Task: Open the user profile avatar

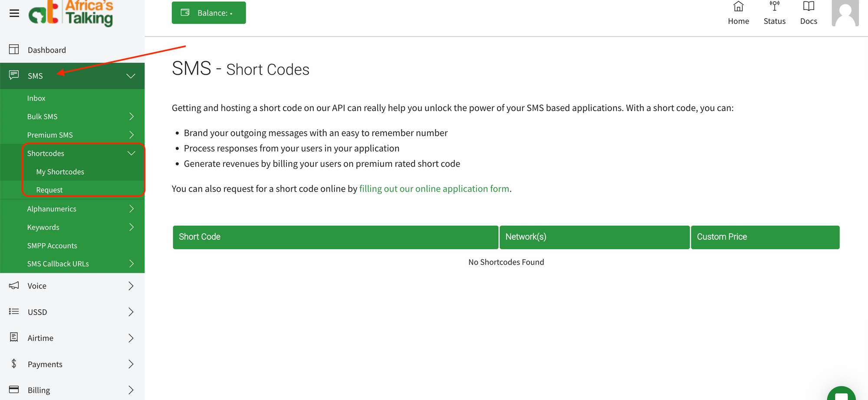Action: coord(845,13)
